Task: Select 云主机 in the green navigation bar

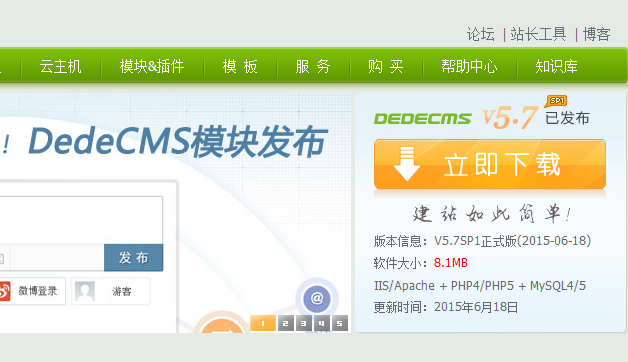Action: point(60,66)
